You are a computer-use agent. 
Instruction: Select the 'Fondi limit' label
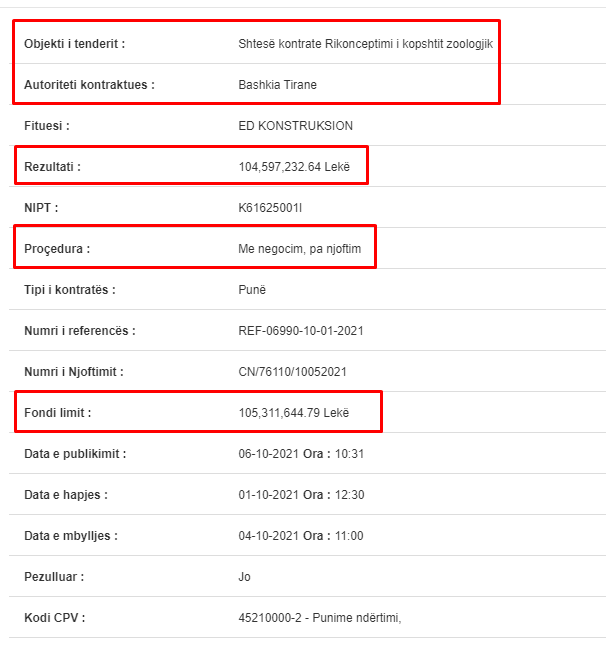[58, 413]
